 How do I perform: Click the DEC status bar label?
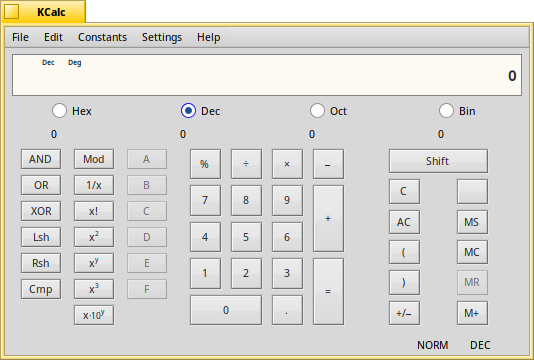tap(480, 345)
